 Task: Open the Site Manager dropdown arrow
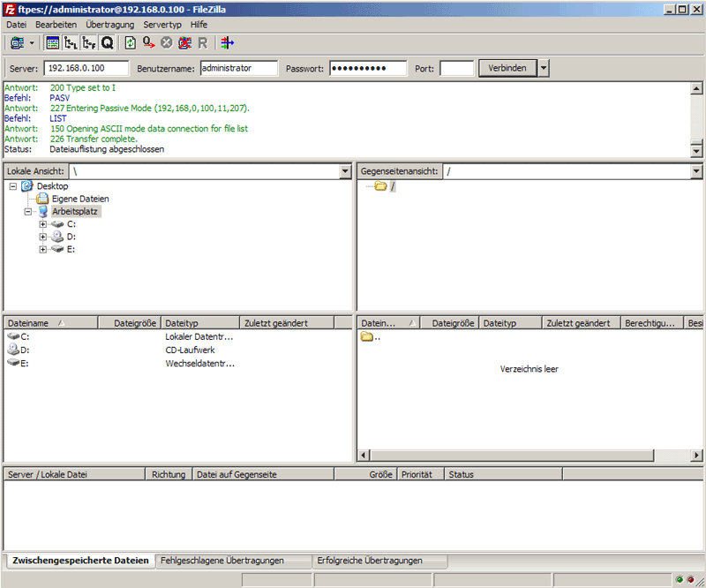(31, 42)
